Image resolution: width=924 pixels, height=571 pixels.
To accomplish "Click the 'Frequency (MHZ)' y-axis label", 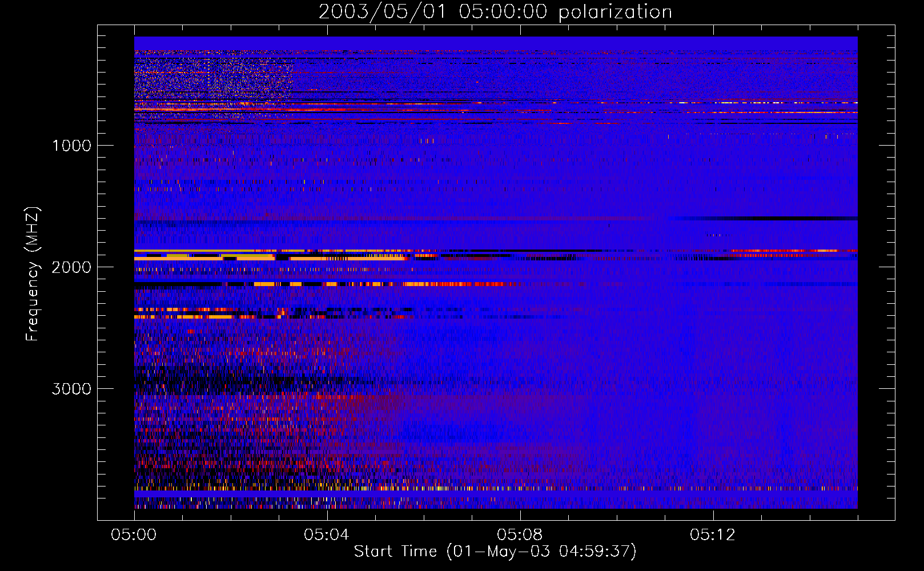I will (32, 274).
